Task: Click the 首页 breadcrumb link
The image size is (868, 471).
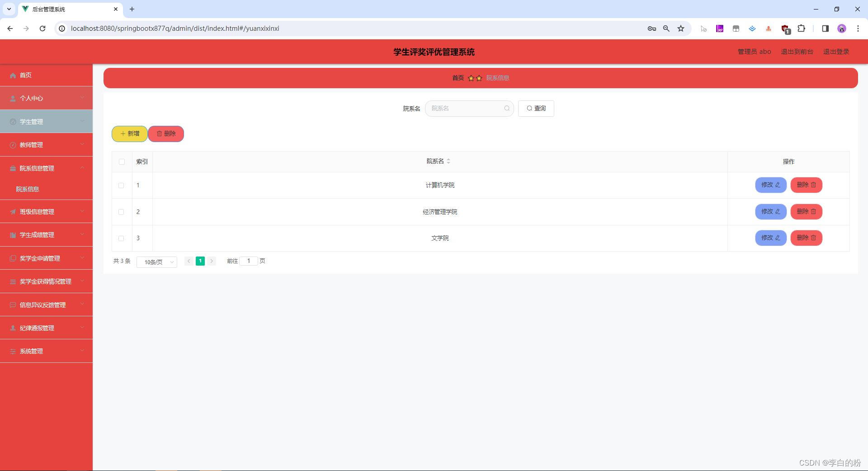Action: [x=458, y=78]
